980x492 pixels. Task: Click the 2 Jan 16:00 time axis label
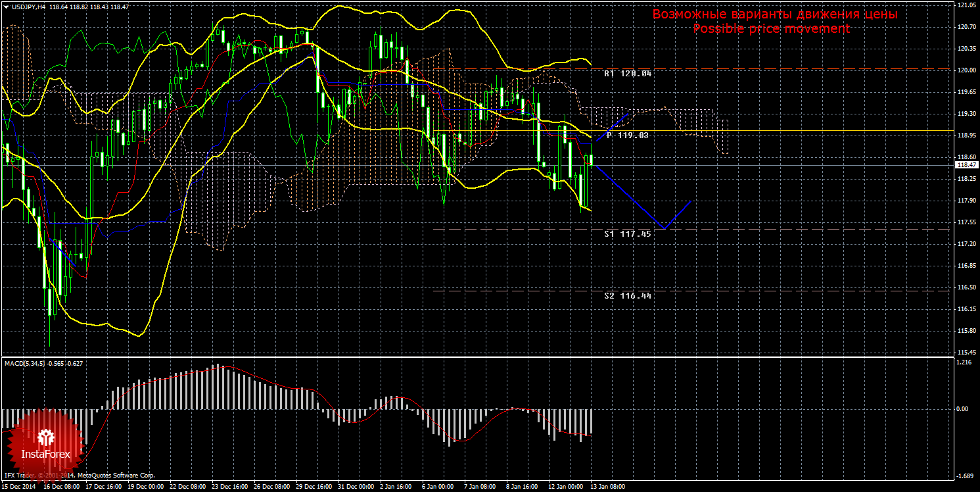point(394,487)
